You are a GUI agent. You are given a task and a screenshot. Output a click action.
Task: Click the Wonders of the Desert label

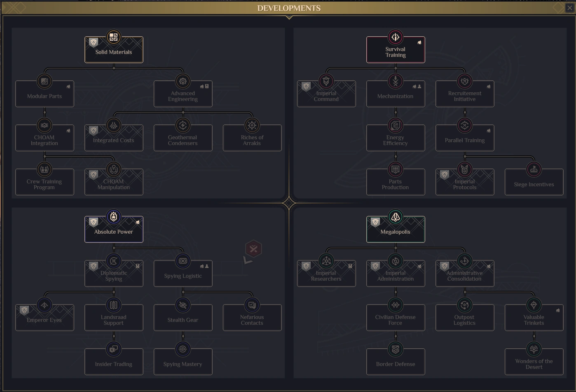coord(534,364)
